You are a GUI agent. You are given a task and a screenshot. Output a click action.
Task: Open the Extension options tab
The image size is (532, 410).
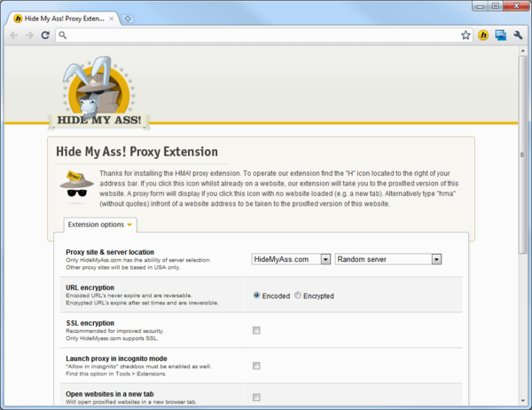point(100,225)
